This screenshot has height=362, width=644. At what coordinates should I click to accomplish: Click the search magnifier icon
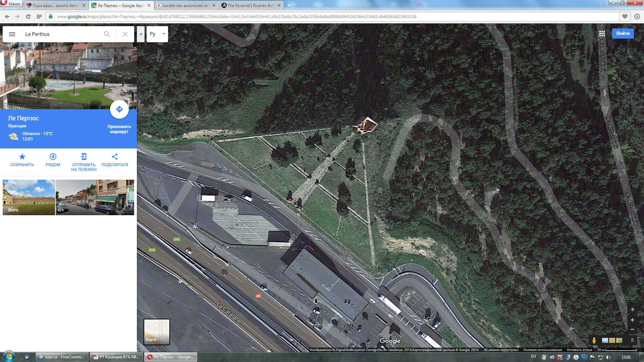107,34
